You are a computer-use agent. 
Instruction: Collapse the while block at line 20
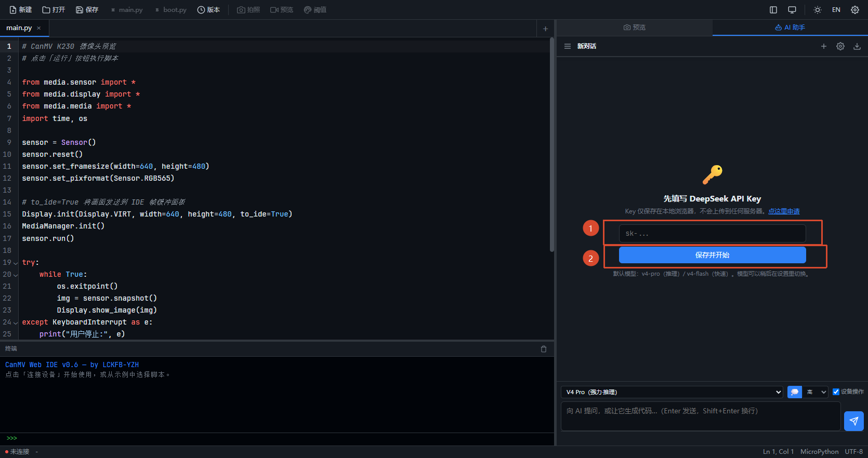click(16, 275)
